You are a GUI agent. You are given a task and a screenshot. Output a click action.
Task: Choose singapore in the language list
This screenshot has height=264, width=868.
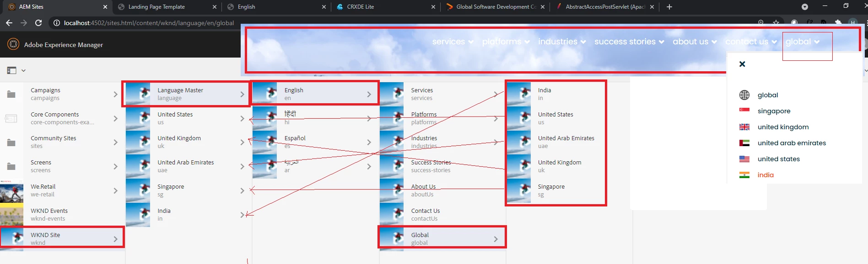(774, 111)
